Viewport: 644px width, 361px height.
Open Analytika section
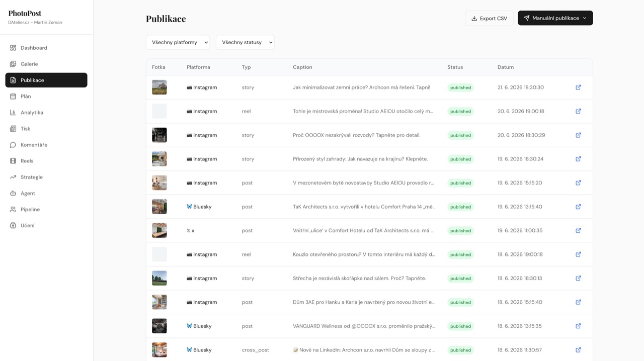coord(46,113)
